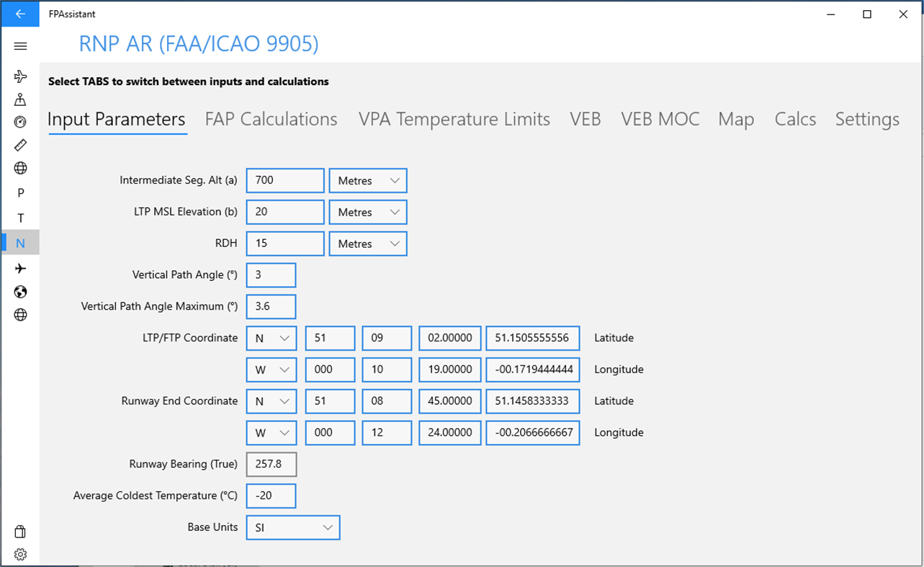Screen dimensions: 924x567
Task: Switch to the FAP Calculations tab
Action: (271, 119)
